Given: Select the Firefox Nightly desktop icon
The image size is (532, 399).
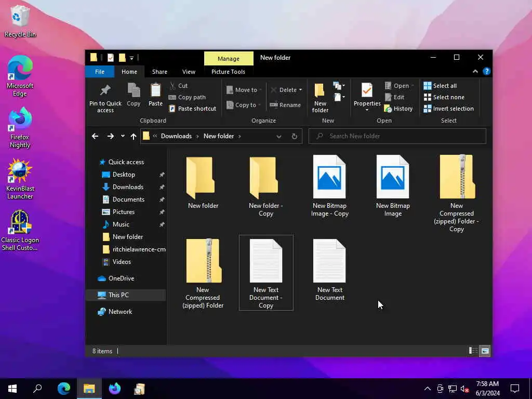Looking at the screenshot, I should [x=20, y=128].
